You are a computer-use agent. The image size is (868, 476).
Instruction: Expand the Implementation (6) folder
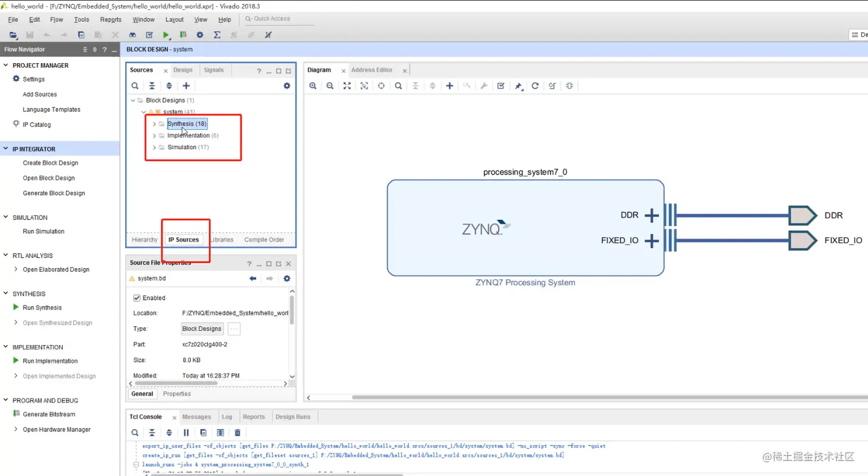[154, 136]
